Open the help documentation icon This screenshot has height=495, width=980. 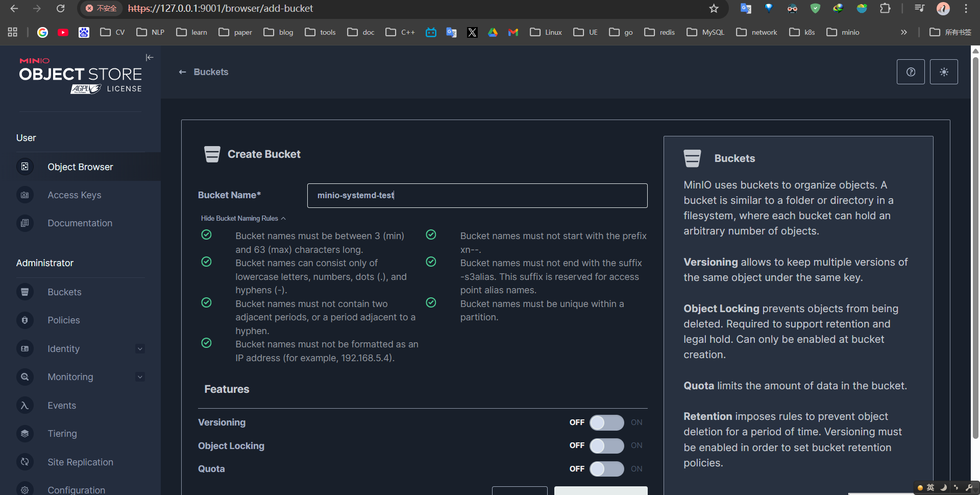tap(911, 72)
